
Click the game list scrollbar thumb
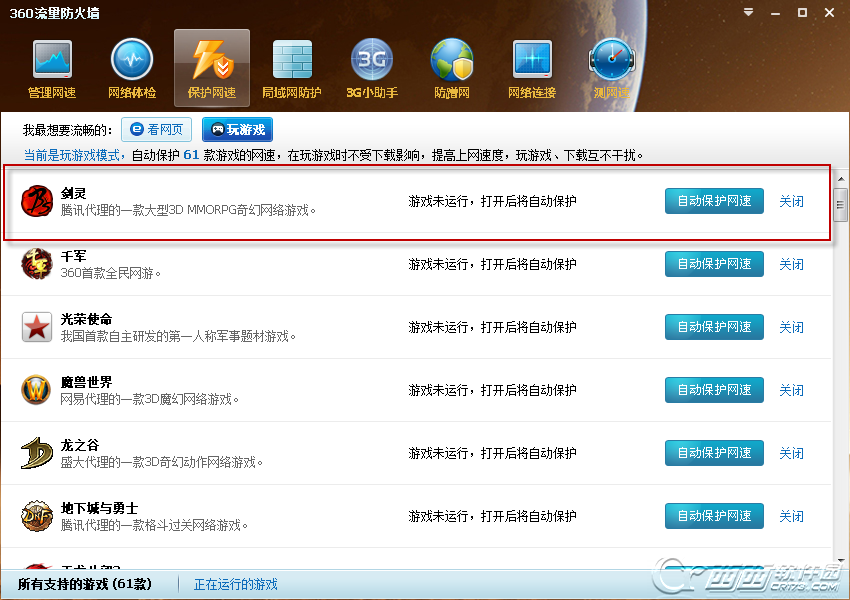[x=841, y=204]
